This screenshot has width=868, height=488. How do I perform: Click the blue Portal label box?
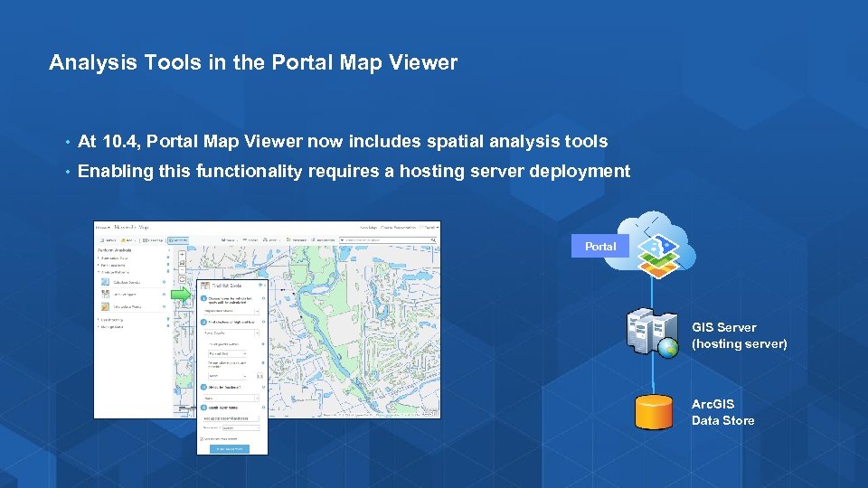(600, 246)
